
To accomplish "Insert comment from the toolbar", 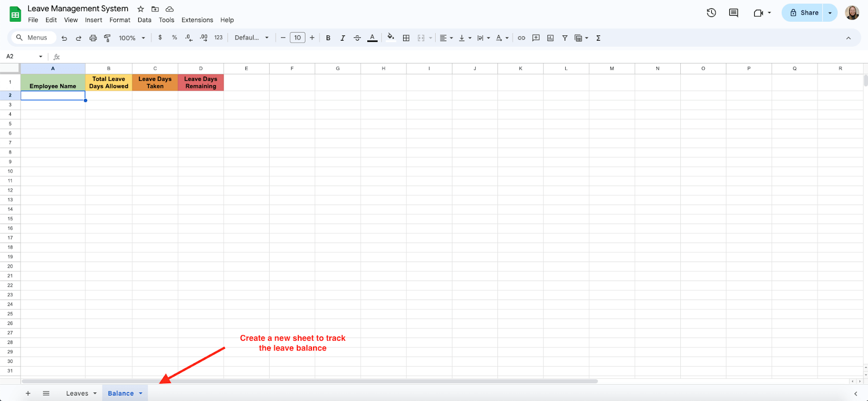I will tap(536, 38).
